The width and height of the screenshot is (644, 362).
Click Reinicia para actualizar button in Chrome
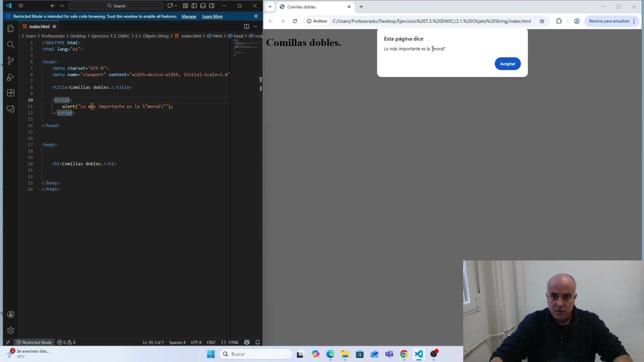(611, 21)
